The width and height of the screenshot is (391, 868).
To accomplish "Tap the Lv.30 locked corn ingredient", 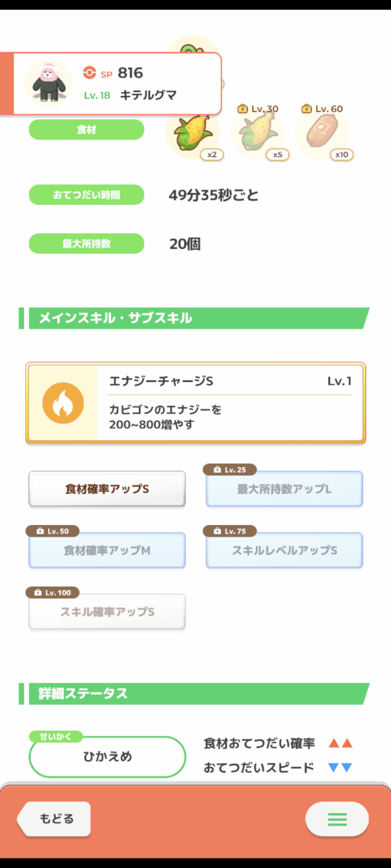I will click(258, 133).
